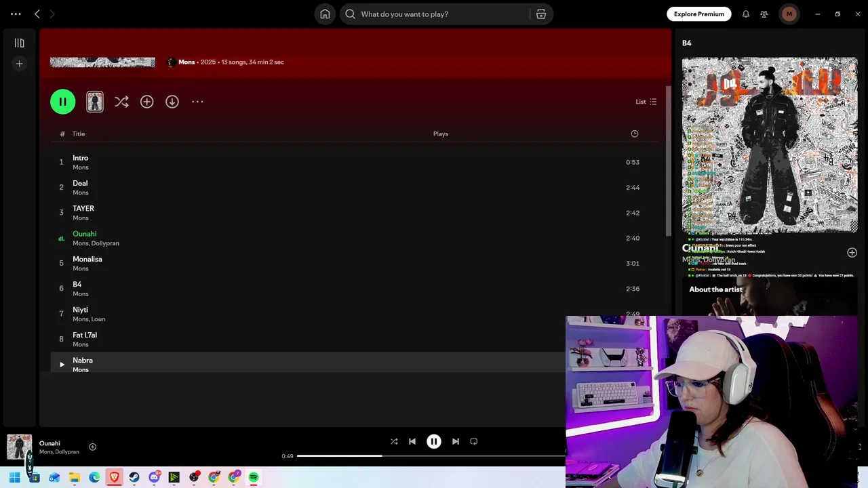Viewport: 868px width, 488px height.
Task: Add album to Your Library
Action: [x=146, y=102]
